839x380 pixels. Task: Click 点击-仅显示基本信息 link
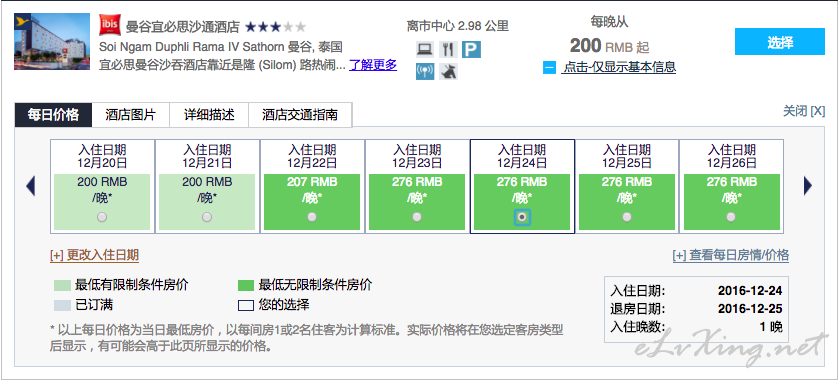(619, 67)
